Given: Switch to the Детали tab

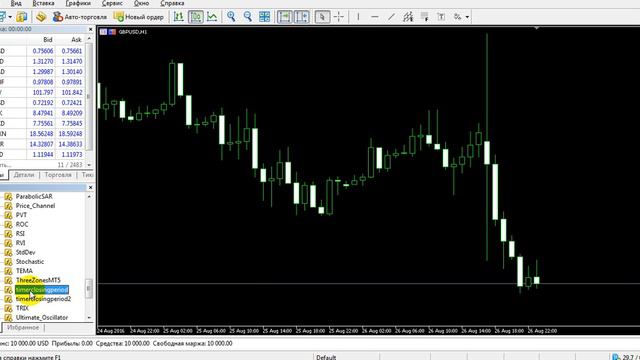Looking at the screenshot, I should (x=24, y=175).
